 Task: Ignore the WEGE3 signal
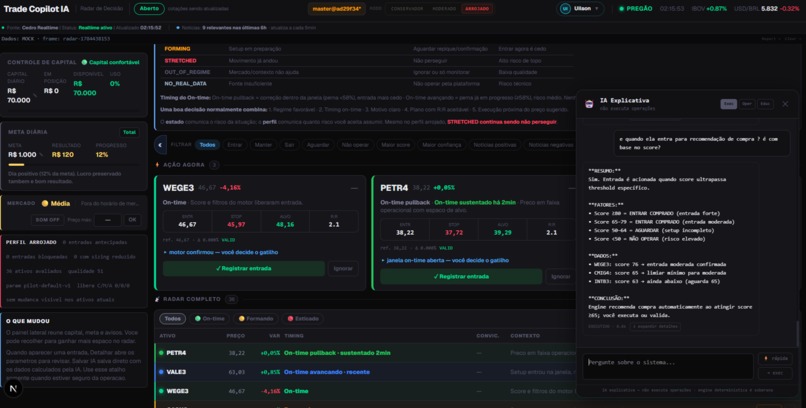[x=343, y=268]
